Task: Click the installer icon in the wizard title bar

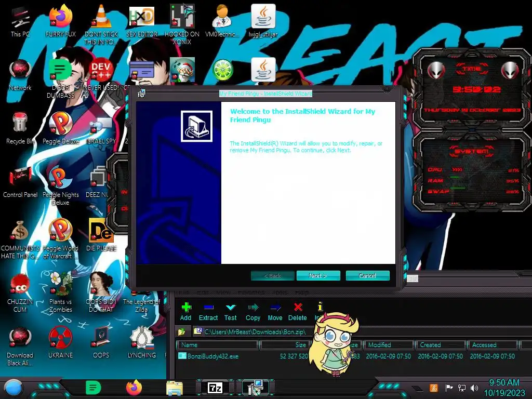Action: pyautogui.click(x=141, y=94)
